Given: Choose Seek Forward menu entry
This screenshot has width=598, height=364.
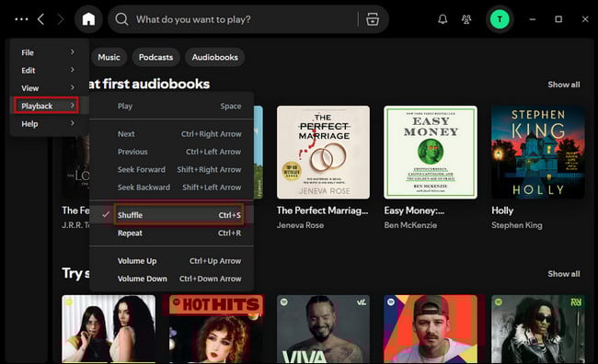Looking at the screenshot, I should (172, 170).
